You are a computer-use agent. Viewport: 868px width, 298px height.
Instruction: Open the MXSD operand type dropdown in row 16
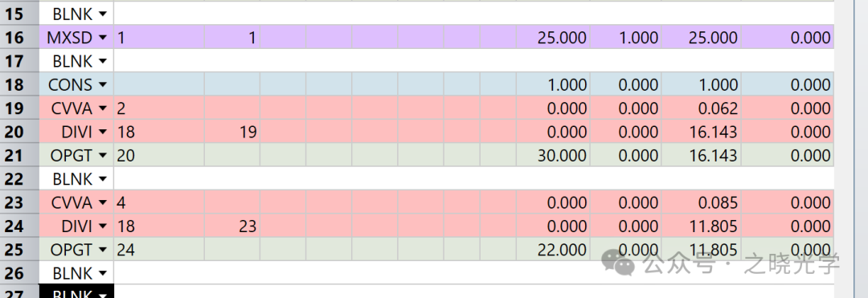[x=102, y=38]
